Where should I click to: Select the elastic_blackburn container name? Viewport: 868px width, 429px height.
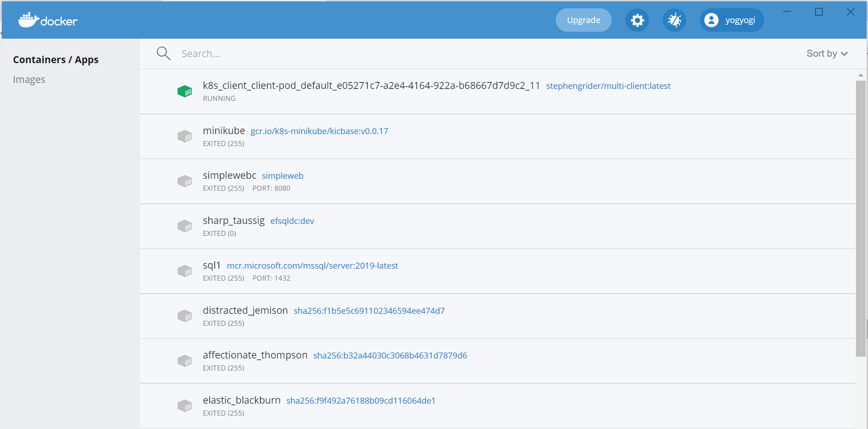(242, 400)
